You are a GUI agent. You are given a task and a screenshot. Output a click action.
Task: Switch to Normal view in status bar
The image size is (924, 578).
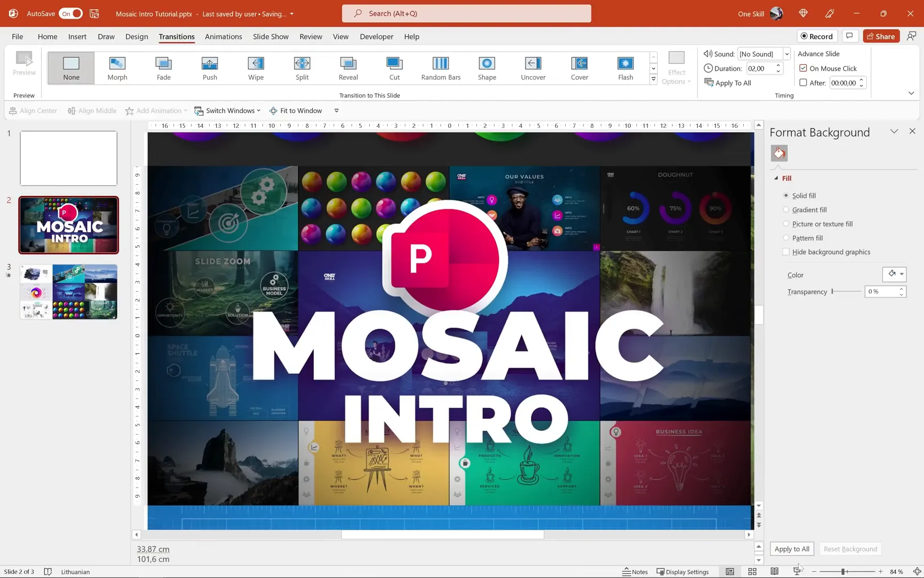click(x=730, y=572)
